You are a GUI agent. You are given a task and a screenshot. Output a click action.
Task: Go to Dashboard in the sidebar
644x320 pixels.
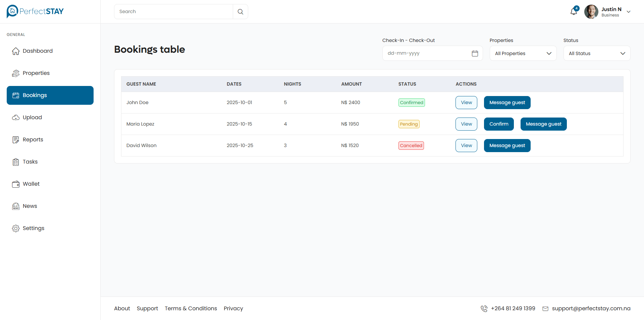click(38, 51)
